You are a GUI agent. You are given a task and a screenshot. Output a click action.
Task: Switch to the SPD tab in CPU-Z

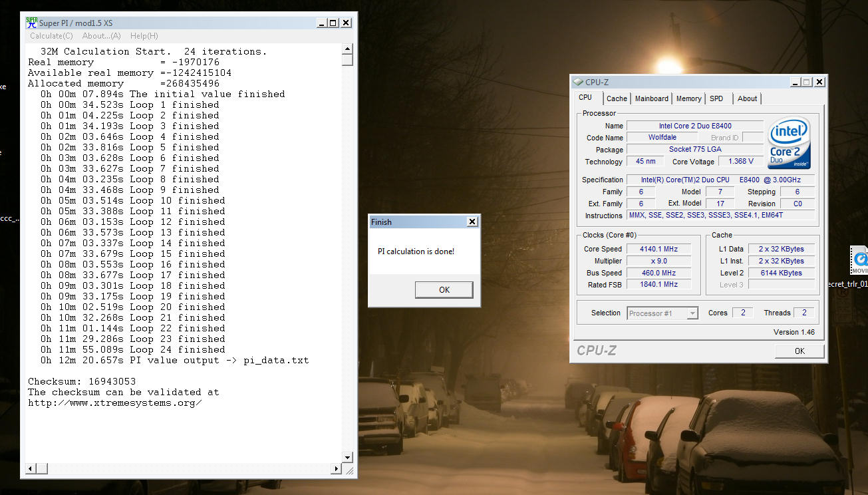tap(716, 98)
